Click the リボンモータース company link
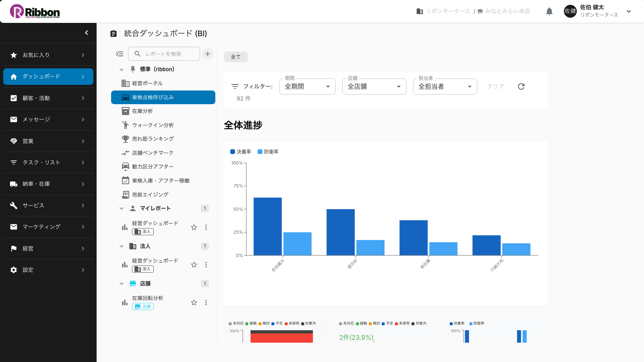Viewport: 644px width, 362px height. [x=443, y=11]
